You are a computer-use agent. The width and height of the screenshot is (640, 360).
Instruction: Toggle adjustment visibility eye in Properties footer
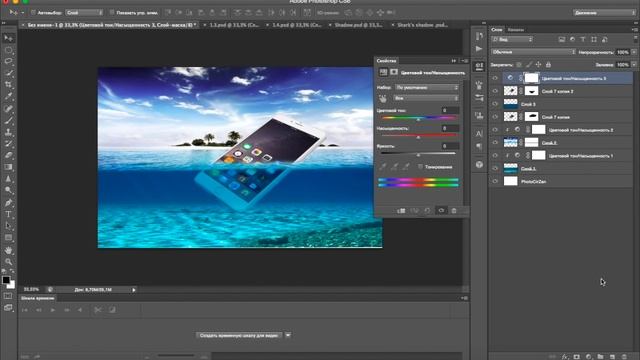(441, 211)
